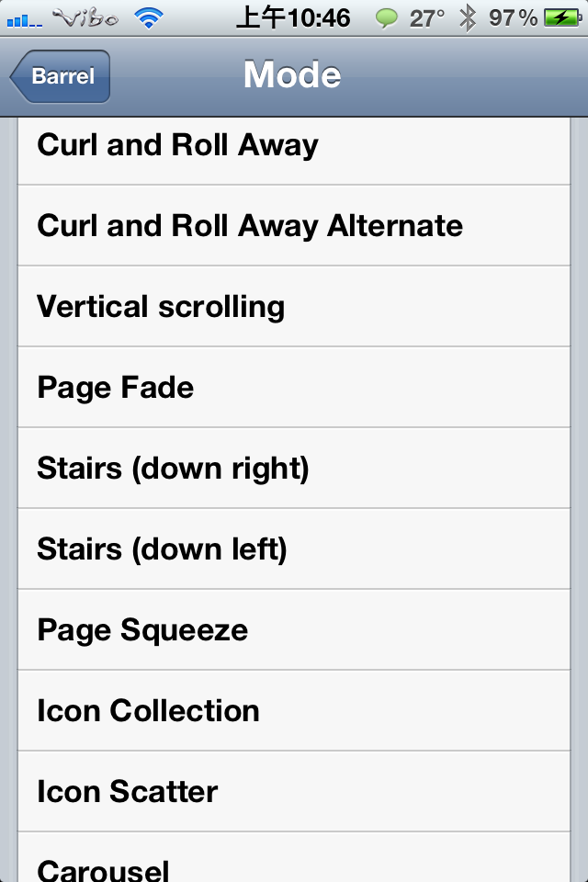Tap the battery charging icon
This screenshot has width=588, height=882.
point(562,18)
